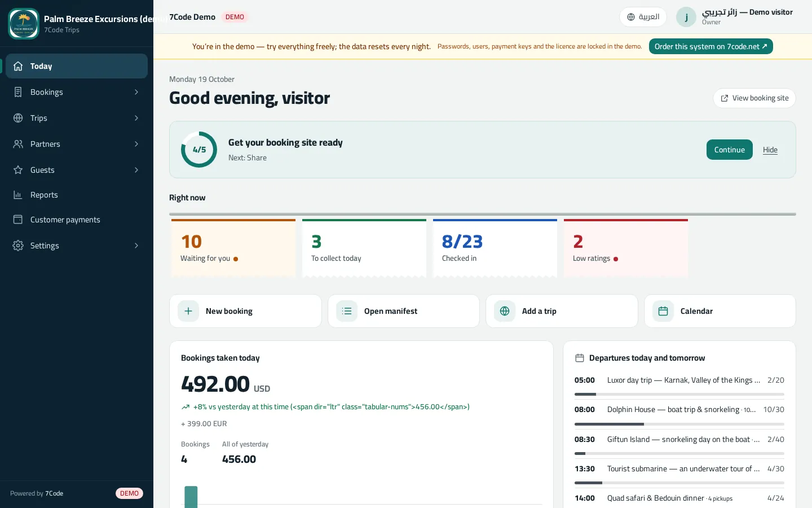Click the list icon on Open manifest
This screenshot has width=812, height=508.
[x=347, y=311]
